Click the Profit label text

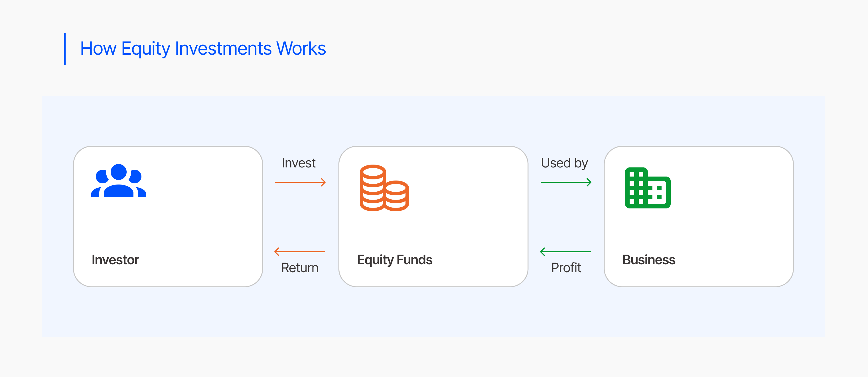coord(566,268)
